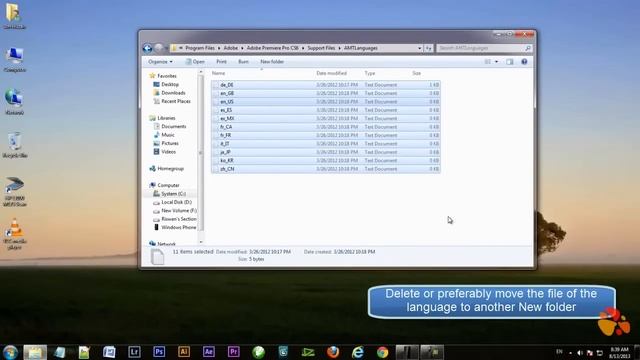
Task: Open the view options dropdown arrow
Action: pyautogui.click(x=496, y=62)
